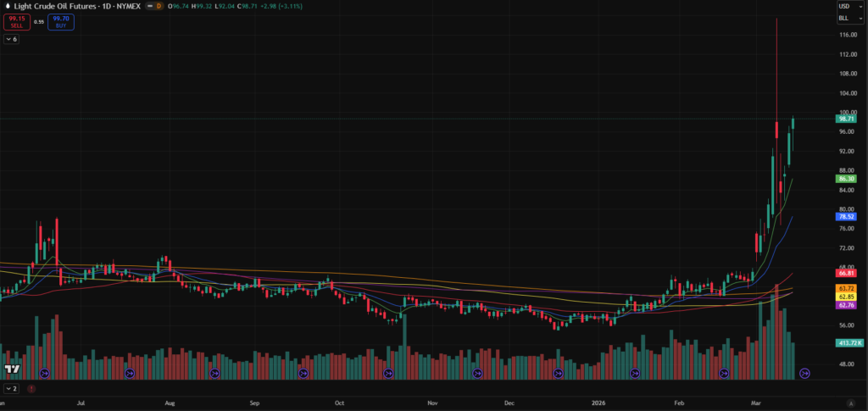
Task: Click the TradingView logo on the chart
Action: coord(12,369)
